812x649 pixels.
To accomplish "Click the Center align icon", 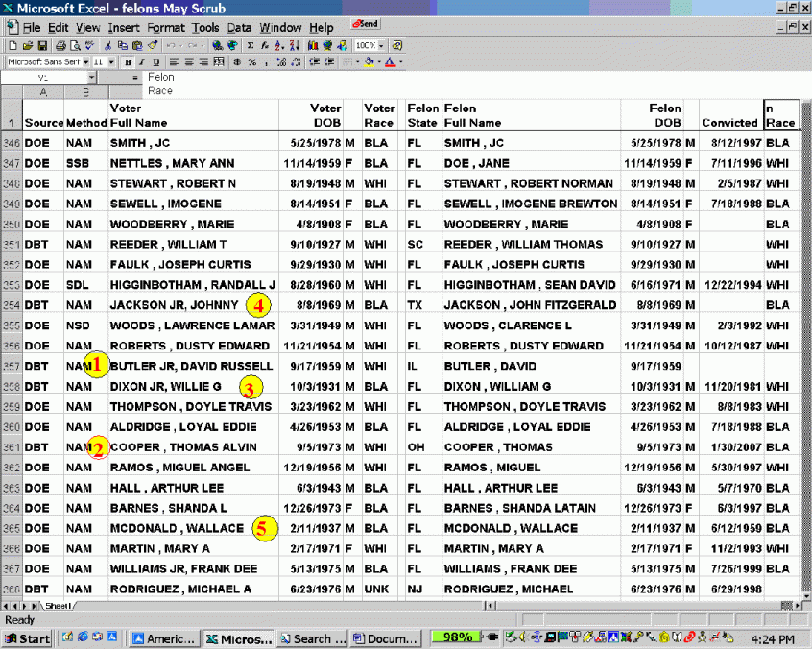I will 189,62.
